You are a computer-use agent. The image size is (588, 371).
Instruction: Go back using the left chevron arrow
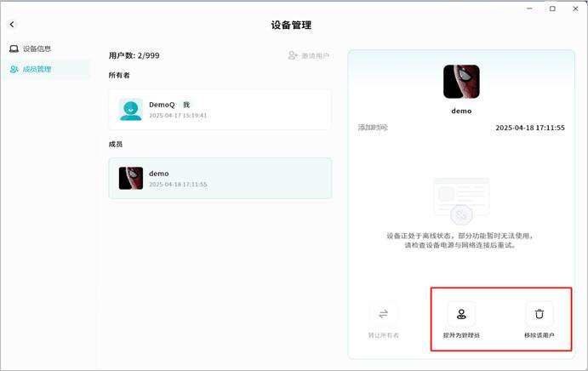12,26
